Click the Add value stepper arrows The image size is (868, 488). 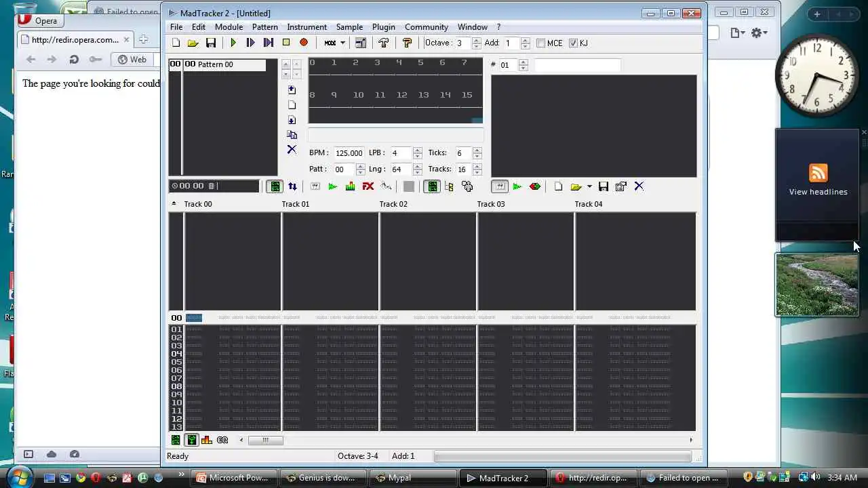[x=526, y=43]
